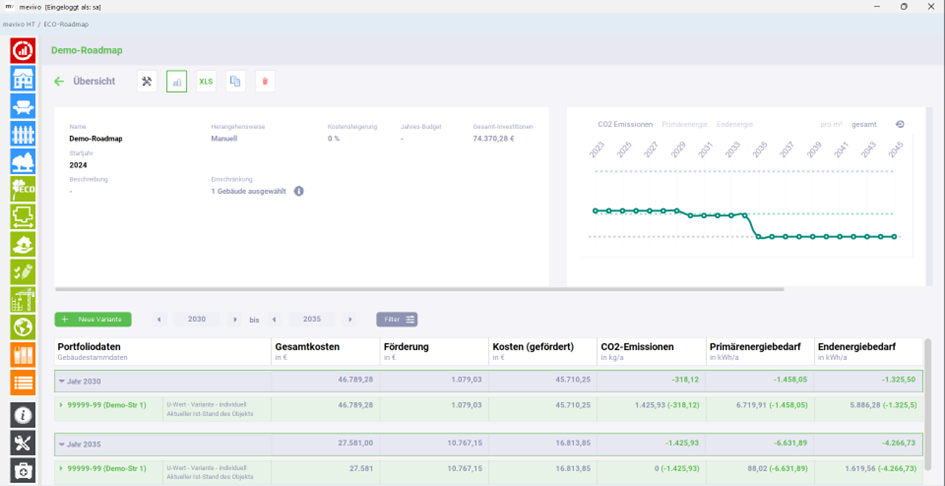Toggle the bar chart view button
This screenshot has height=486, width=945.
177,81
